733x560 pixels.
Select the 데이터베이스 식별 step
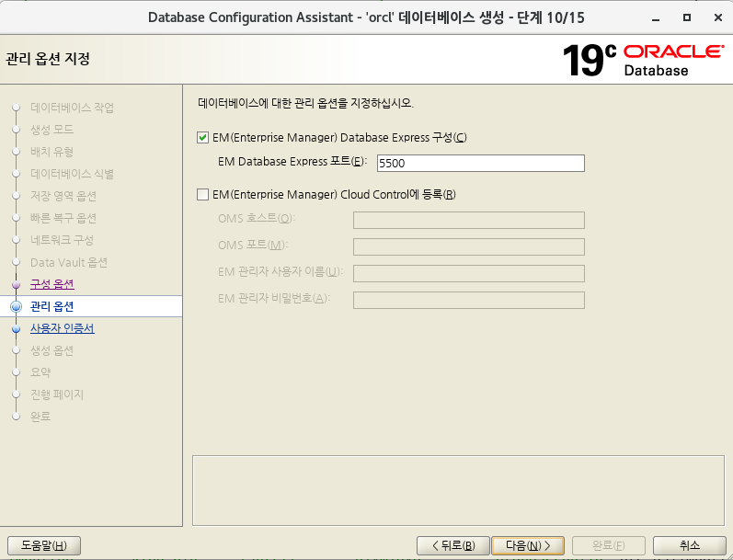point(72,174)
